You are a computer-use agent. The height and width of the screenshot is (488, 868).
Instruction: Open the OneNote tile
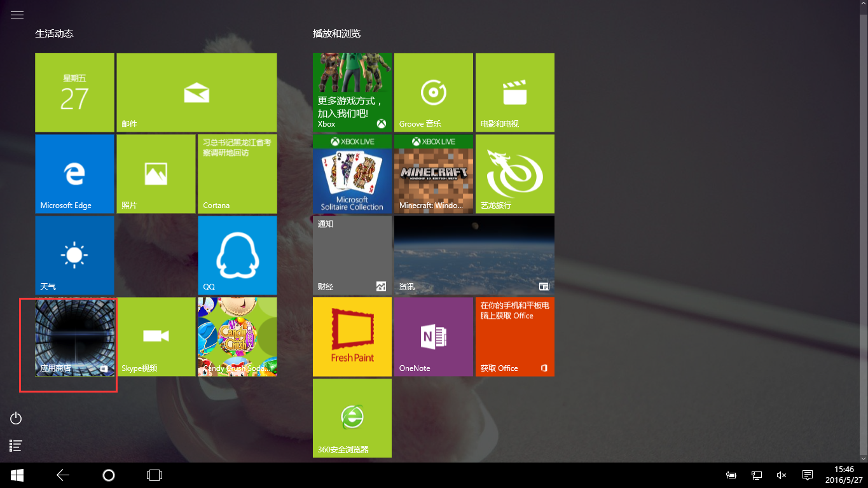pyautogui.click(x=434, y=337)
